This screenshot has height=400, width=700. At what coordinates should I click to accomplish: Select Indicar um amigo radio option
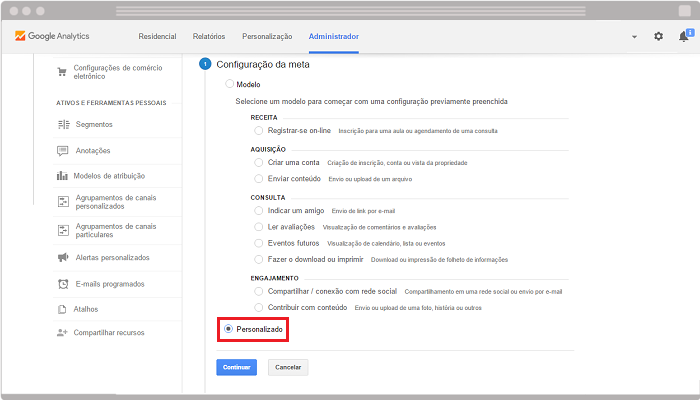click(258, 211)
